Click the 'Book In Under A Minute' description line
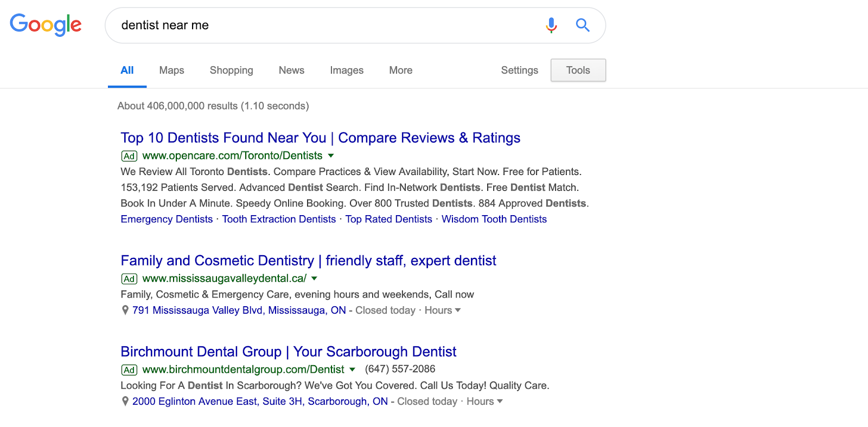 tap(355, 203)
